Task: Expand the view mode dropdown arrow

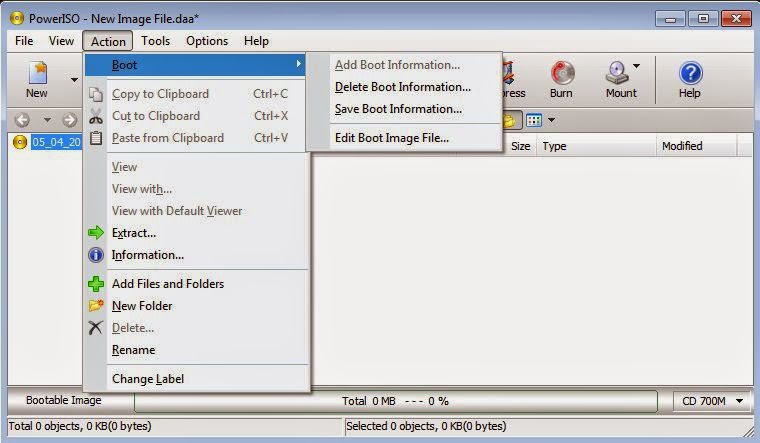Action: (551, 120)
